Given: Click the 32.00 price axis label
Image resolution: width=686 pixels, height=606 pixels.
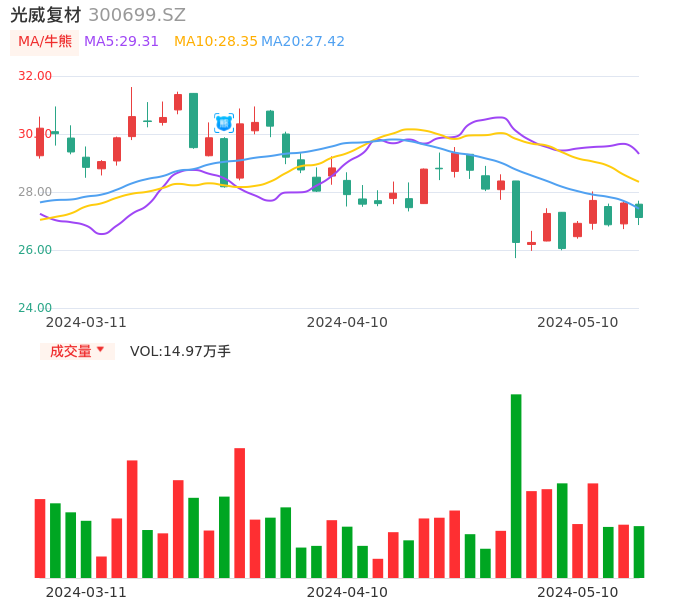Looking at the screenshot, I should coord(35,76).
